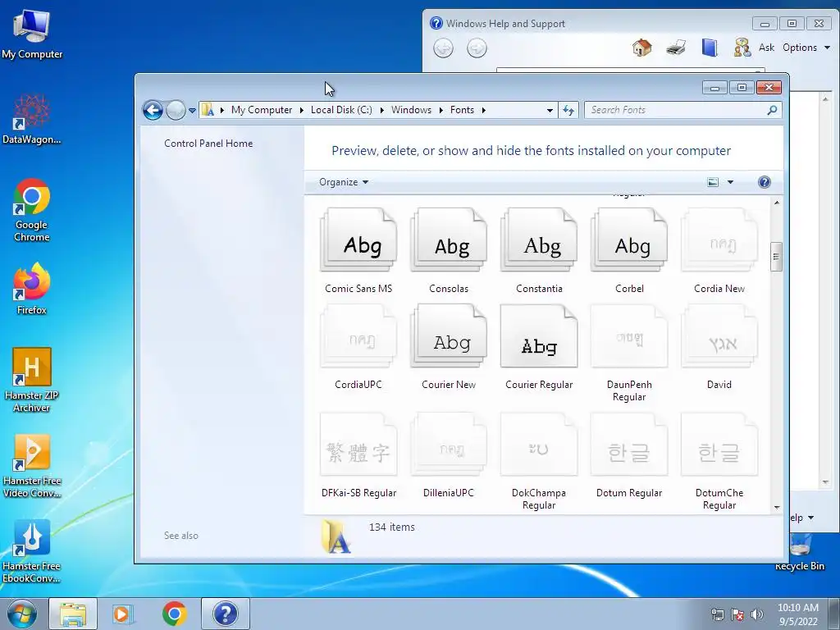Click the taskbar clock showing 10:10 AM

click(798, 614)
